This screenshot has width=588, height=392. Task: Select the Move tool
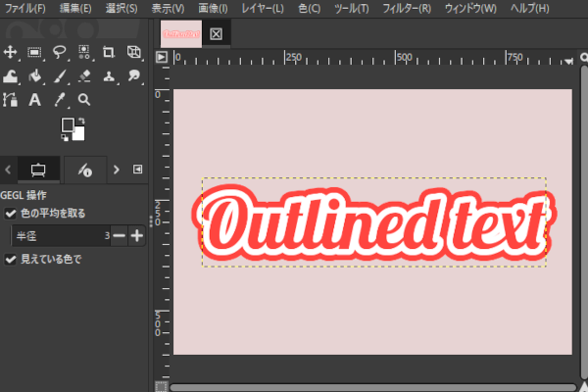point(11,52)
